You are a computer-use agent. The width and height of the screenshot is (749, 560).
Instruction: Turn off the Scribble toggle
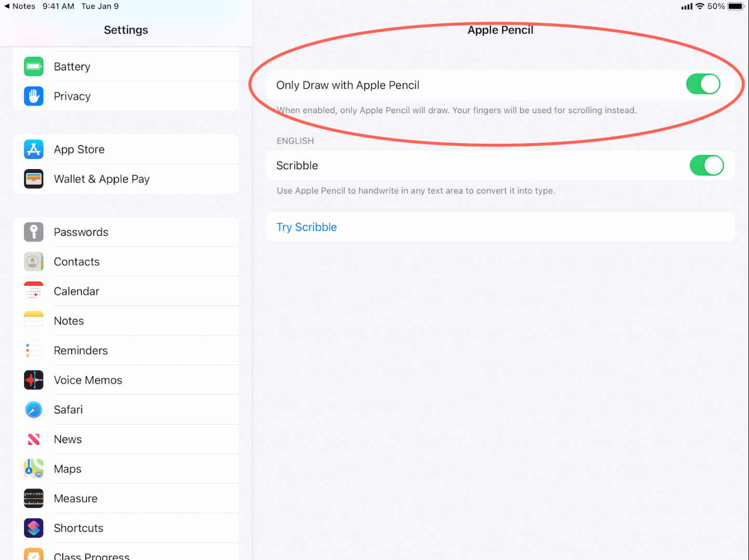point(706,166)
